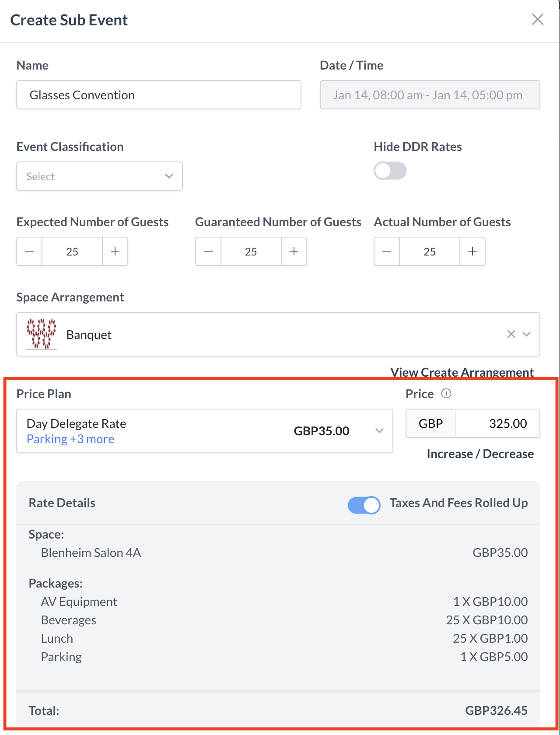560x735 pixels.
Task: Clear the Banquet space arrangement
Action: [x=511, y=334]
